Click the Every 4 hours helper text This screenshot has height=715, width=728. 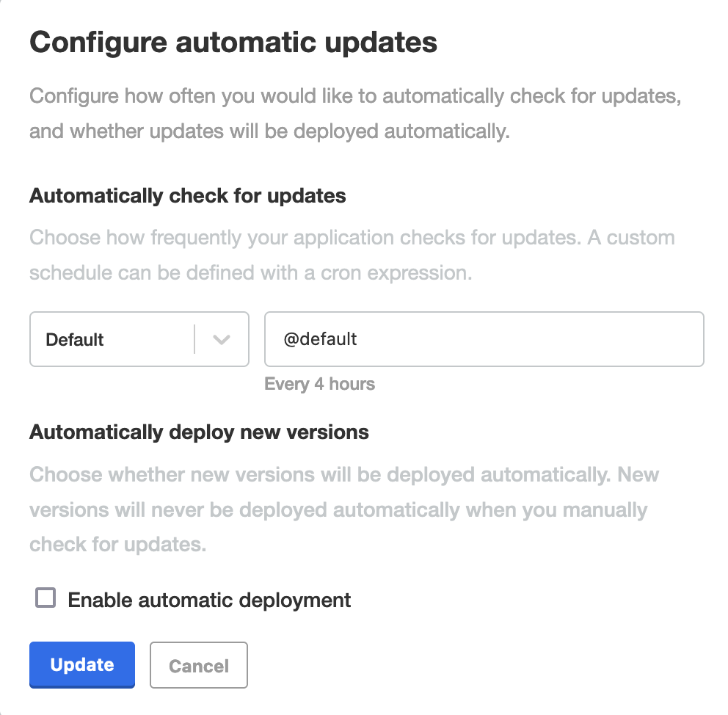pos(320,384)
